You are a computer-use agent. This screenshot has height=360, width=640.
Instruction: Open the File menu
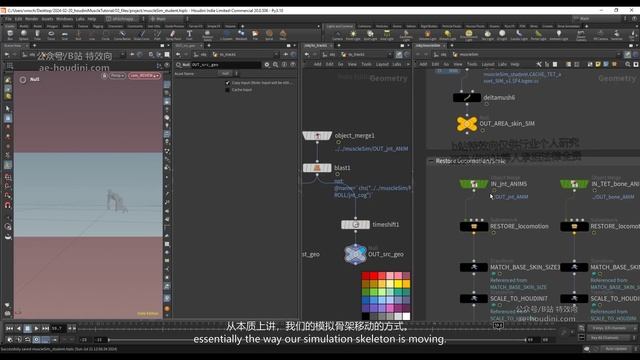pos(9,19)
